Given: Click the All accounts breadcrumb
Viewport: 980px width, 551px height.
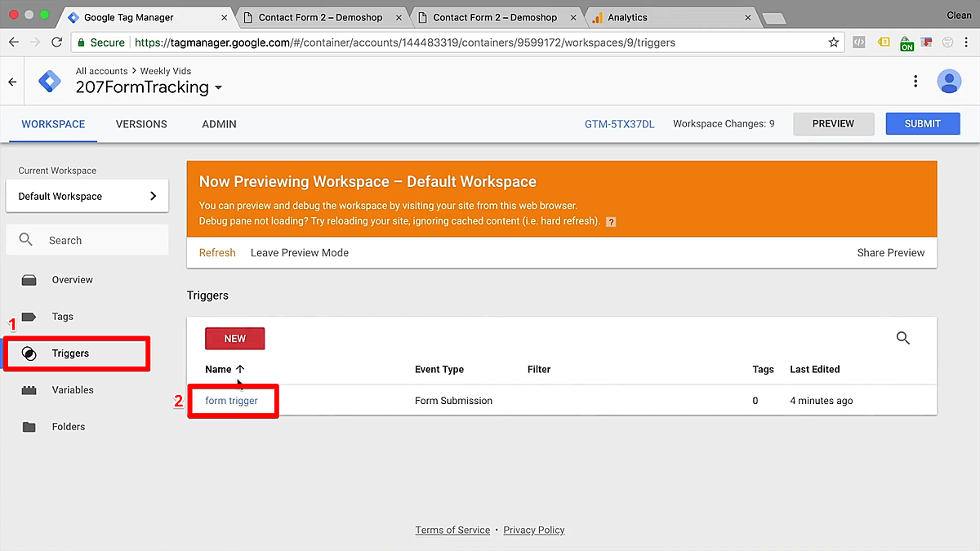Looking at the screenshot, I should (x=102, y=71).
